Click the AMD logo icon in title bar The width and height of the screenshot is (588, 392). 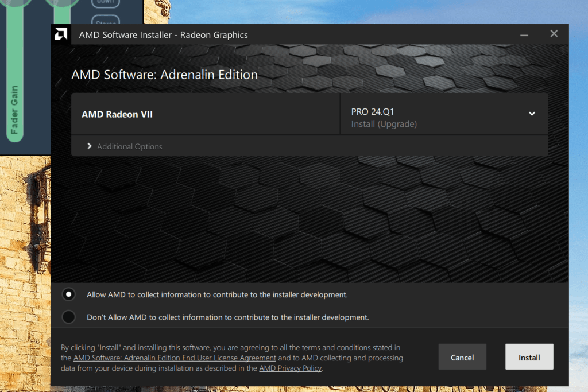click(x=61, y=34)
